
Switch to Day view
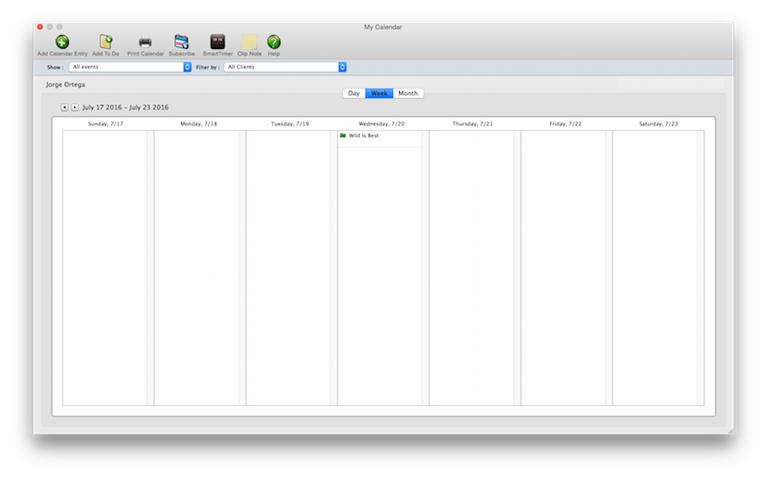[x=354, y=93]
